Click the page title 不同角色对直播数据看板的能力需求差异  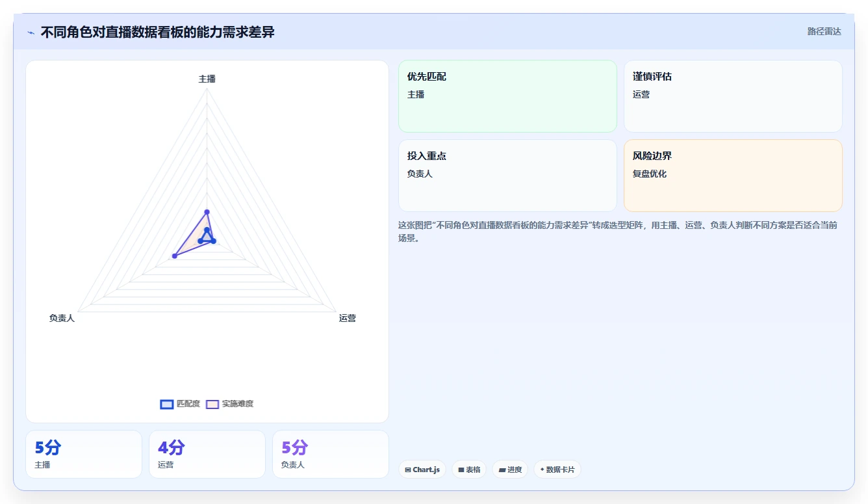[x=158, y=32]
